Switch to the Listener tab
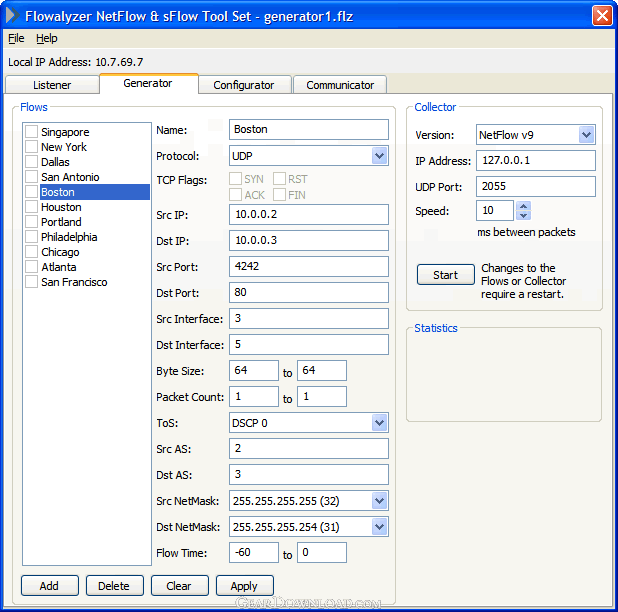Viewport: 618px width, 612px height. [52, 85]
